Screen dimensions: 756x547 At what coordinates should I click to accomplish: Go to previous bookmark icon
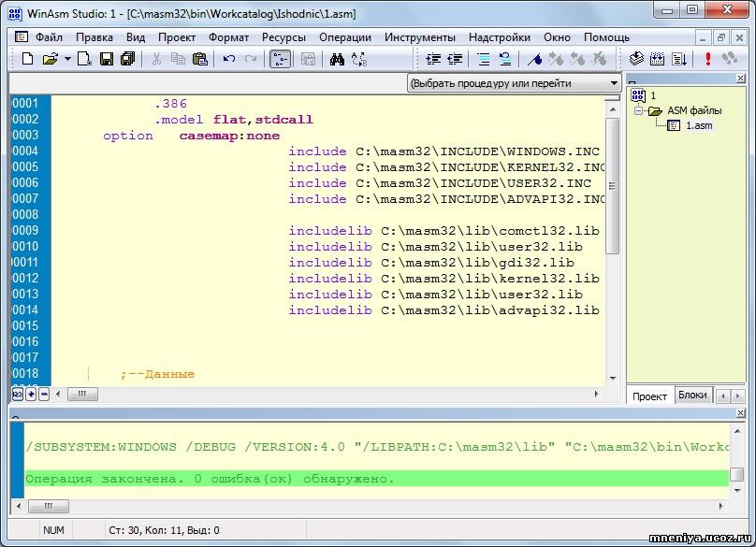577,59
